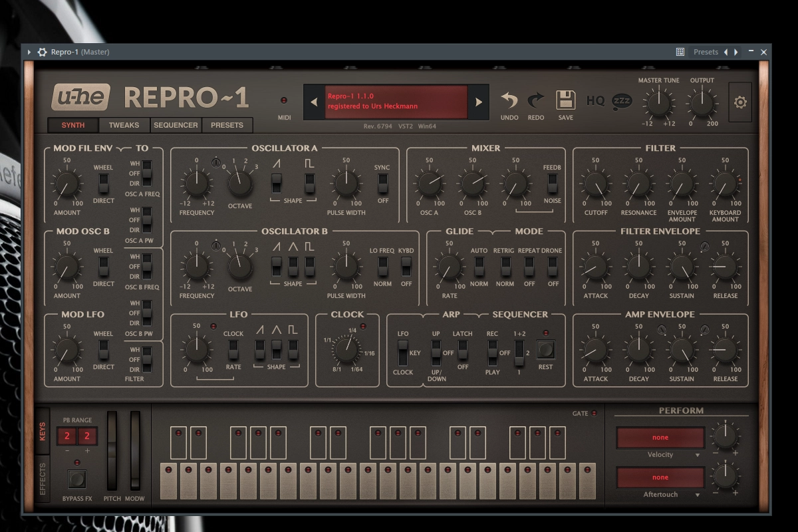Click the Amp Envelope sustain mode icon

(x=662, y=329)
